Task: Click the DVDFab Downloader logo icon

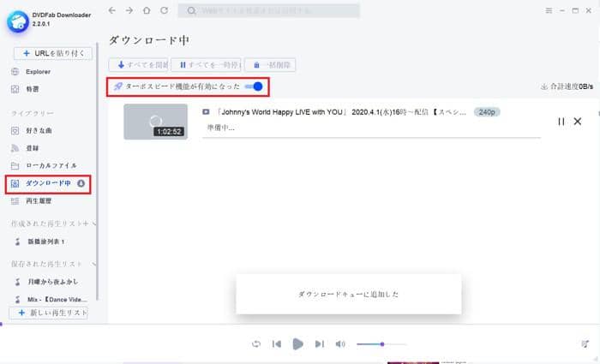Action: tap(18, 21)
